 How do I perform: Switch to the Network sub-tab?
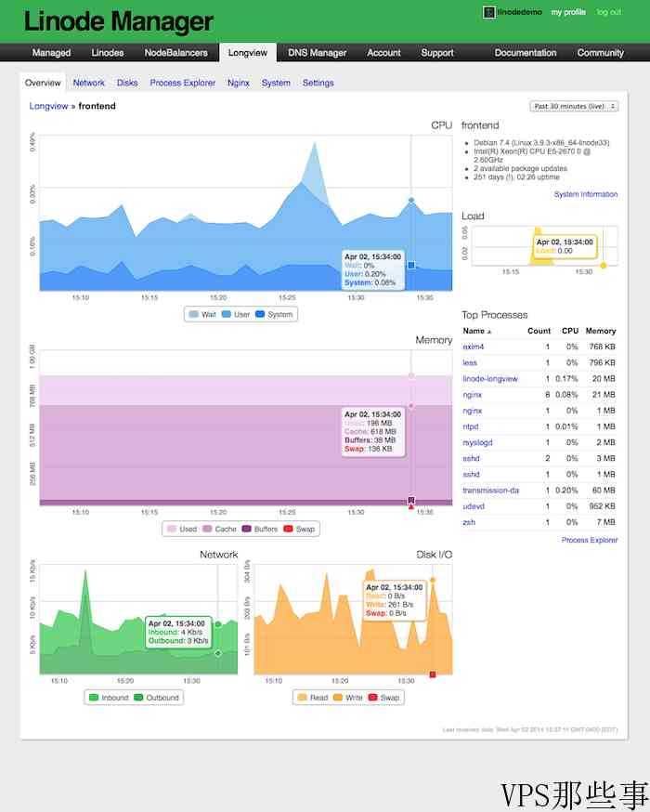pos(88,83)
